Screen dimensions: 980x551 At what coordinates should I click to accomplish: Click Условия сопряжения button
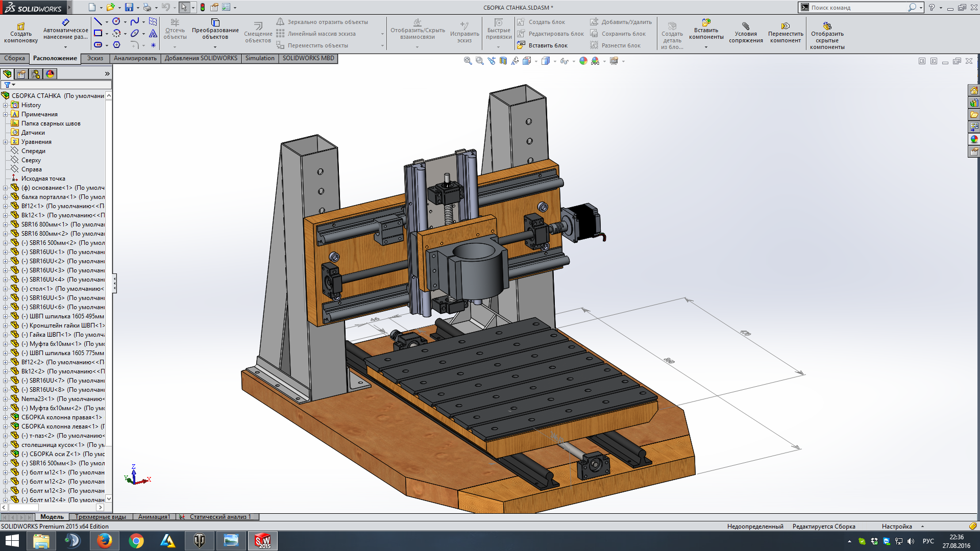click(x=746, y=33)
